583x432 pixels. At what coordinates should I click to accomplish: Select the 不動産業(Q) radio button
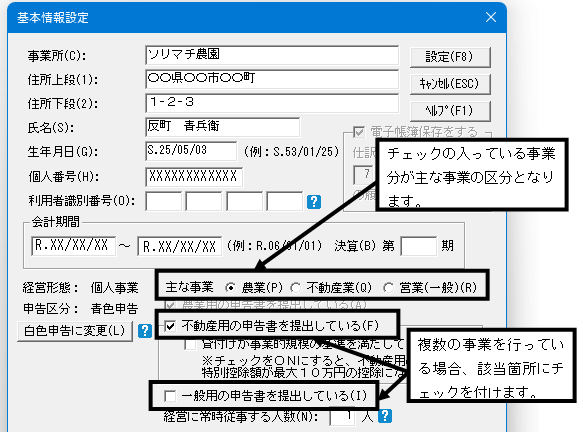[296, 287]
